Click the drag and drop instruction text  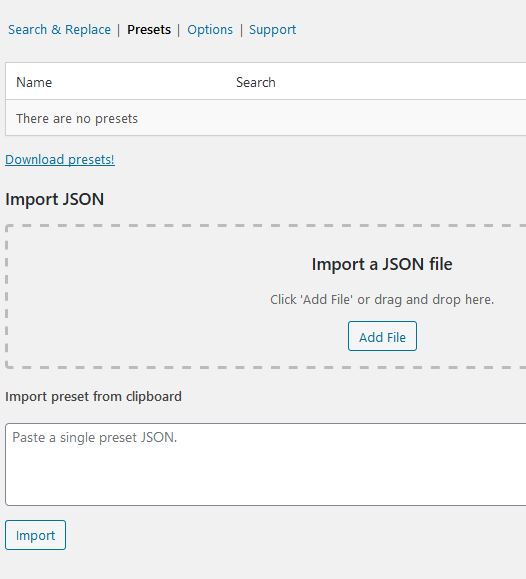382,299
